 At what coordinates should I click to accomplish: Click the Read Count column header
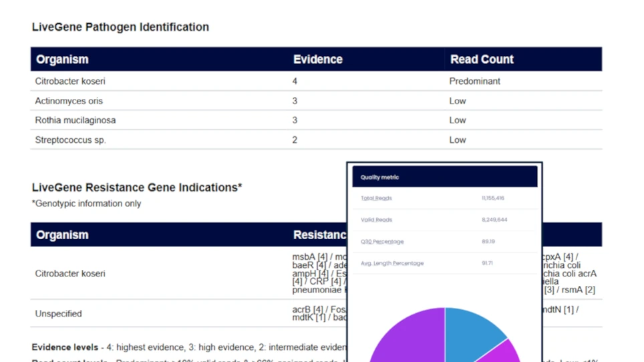[x=482, y=59]
